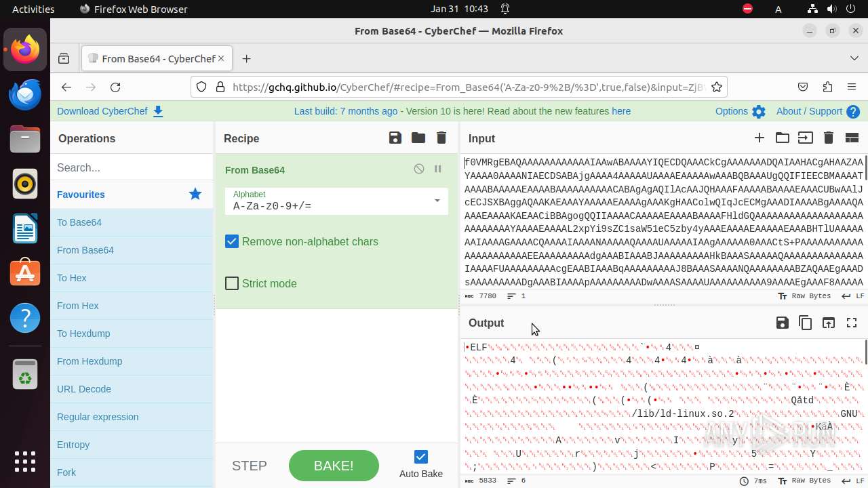This screenshot has width=868, height=488.
Task: Select From Base64 in operations list
Action: tap(132, 250)
